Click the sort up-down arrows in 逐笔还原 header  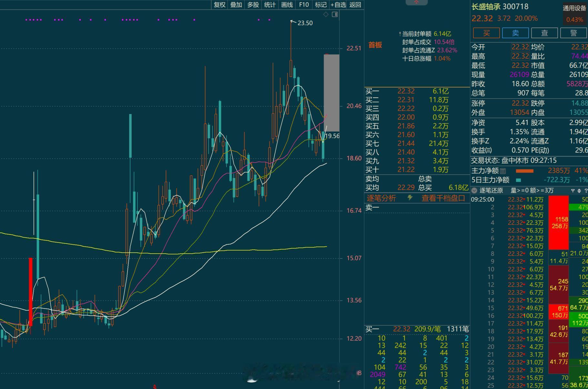click(x=579, y=191)
